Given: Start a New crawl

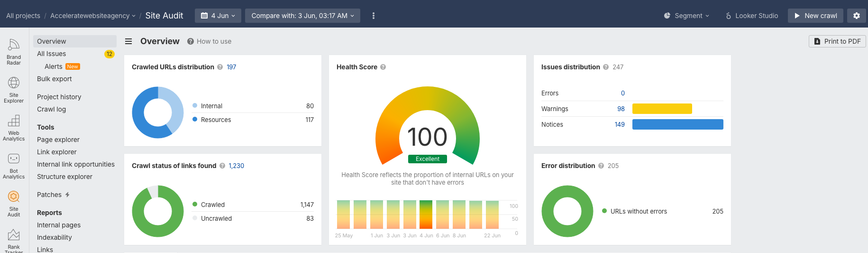Looking at the screenshot, I should 815,16.
